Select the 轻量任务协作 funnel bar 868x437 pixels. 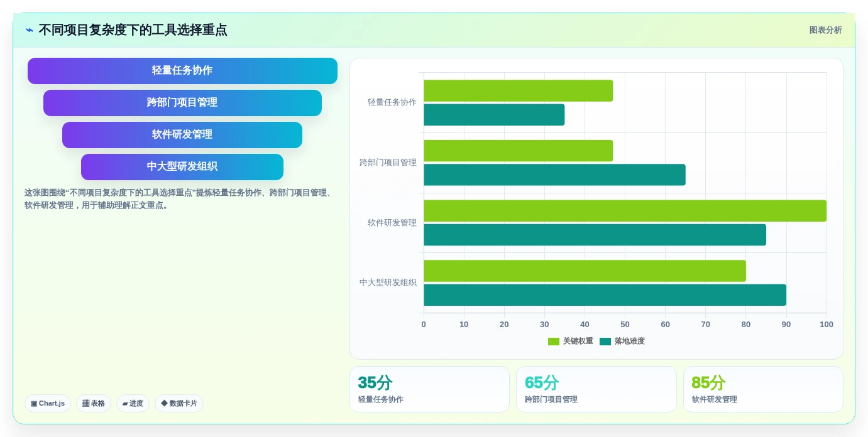tap(182, 71)
